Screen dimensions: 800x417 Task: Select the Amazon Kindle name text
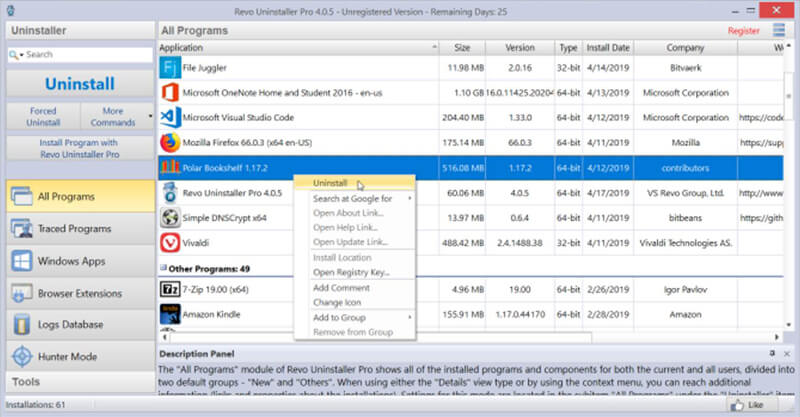(211, 314)
